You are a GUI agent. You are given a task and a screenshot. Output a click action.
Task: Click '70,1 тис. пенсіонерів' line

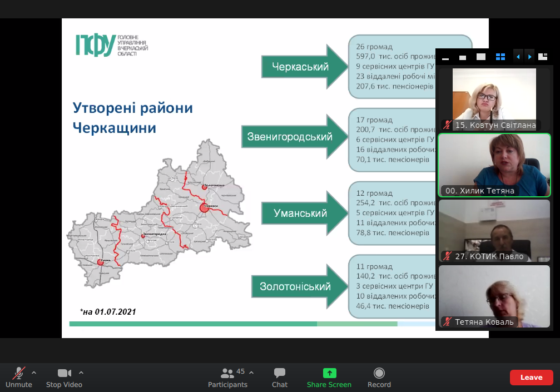(393, 160)
